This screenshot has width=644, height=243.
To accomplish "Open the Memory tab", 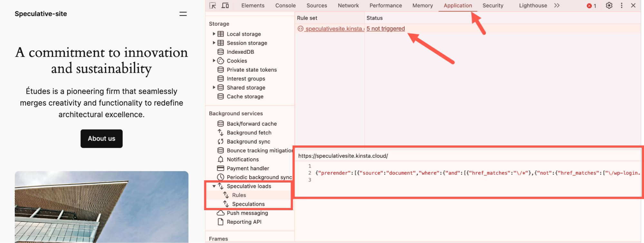I will tap(423, 5).
